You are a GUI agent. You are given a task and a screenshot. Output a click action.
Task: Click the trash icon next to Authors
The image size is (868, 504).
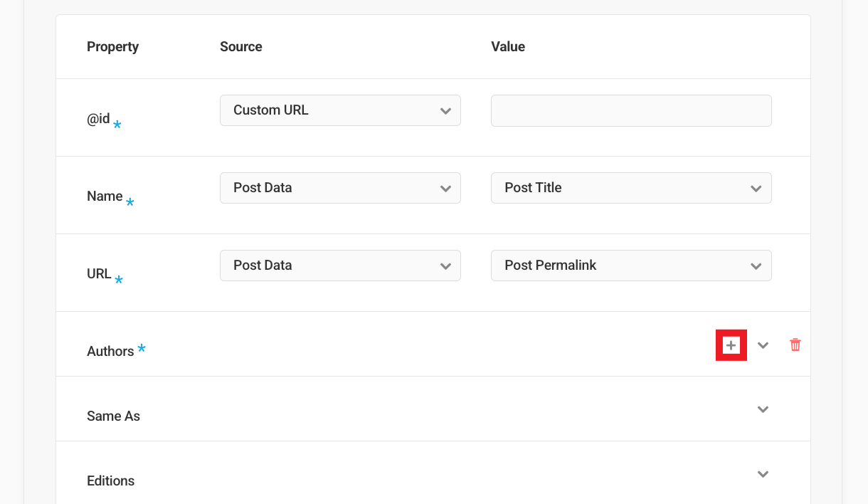(x=795, y=345)
